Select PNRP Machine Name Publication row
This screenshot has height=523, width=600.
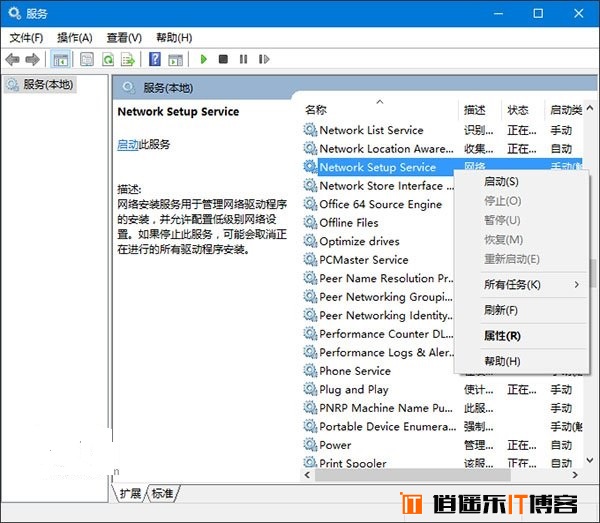pos(443,408)
